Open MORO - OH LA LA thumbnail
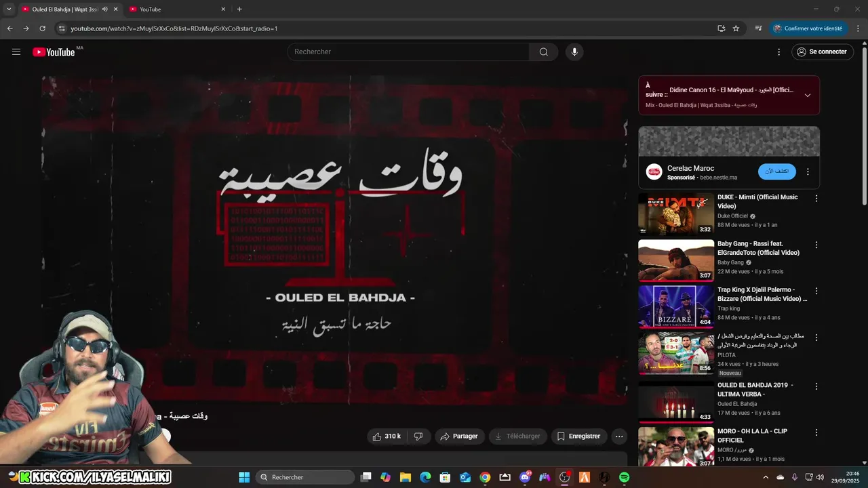Viewport: 868px width, 488px height. coord(675,447)
